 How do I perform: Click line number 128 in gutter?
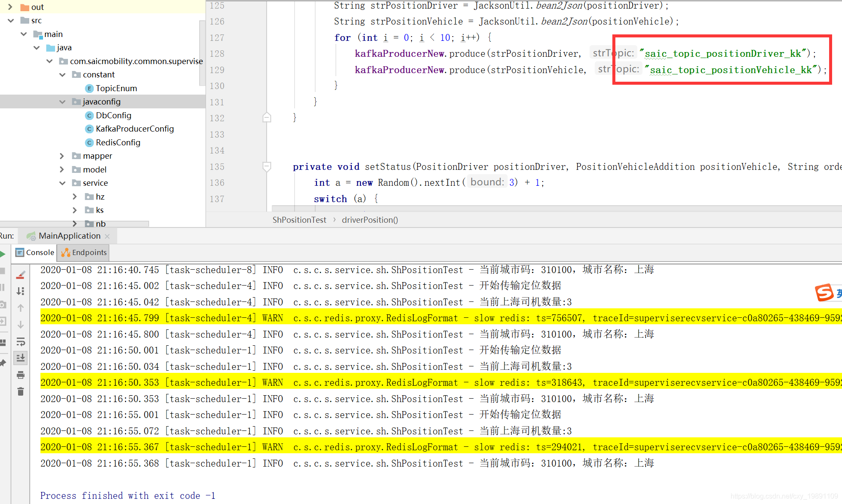[x=217, y=54]
